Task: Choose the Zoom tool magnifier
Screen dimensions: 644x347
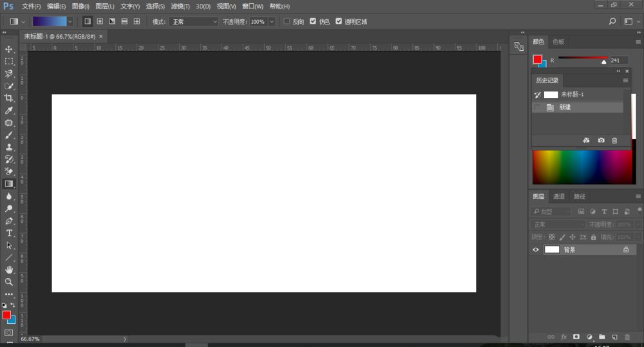Action: tap(9, 282)
